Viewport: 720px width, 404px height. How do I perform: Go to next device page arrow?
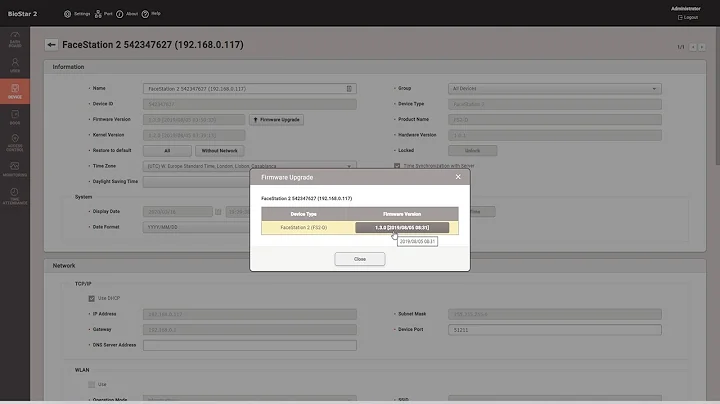702,47
